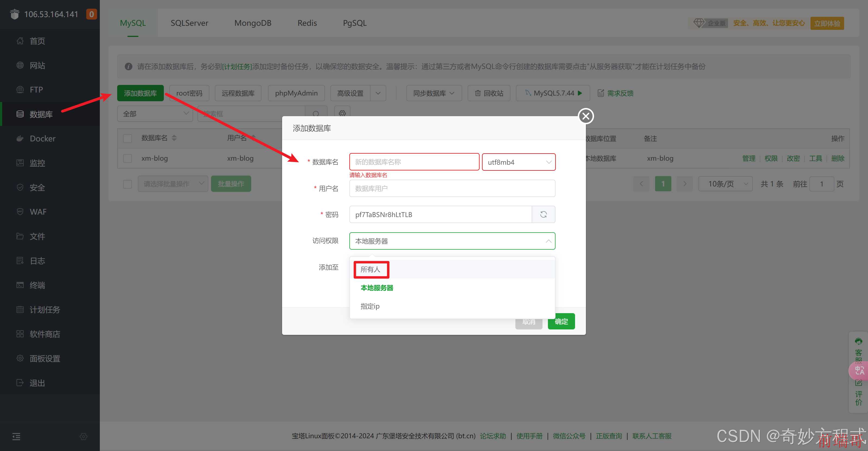
Task: Collapse the sidebar with the bottom menu icon
Action: (x=16, y=437)
